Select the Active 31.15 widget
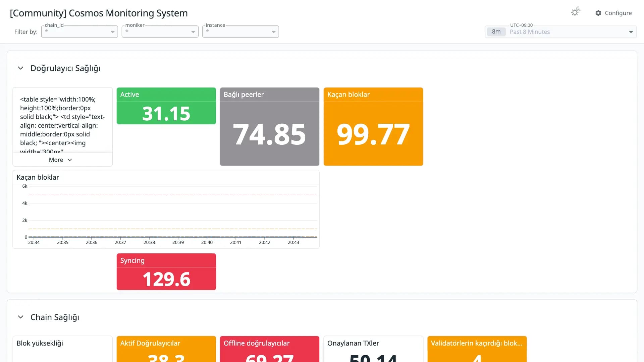Screen dimensions: 644x362 tap(166, 106)
